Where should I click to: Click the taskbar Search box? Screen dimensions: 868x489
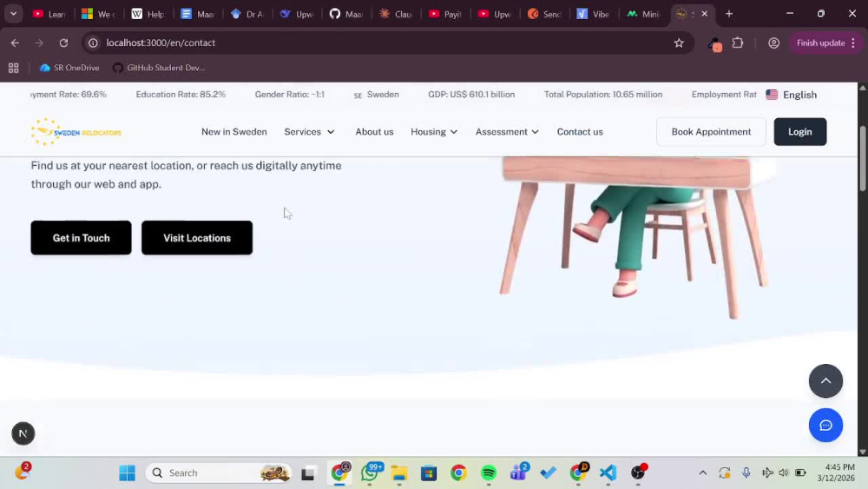[219, 473]
